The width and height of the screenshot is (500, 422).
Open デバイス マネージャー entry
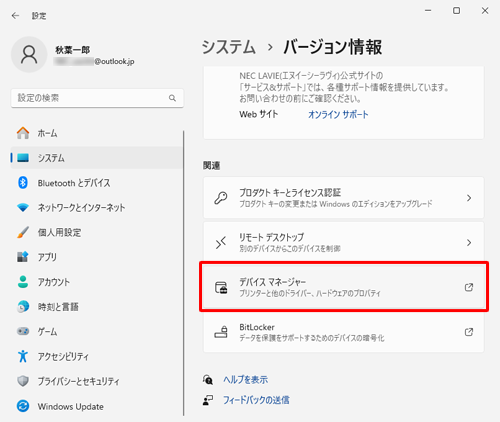coord(344,287)
